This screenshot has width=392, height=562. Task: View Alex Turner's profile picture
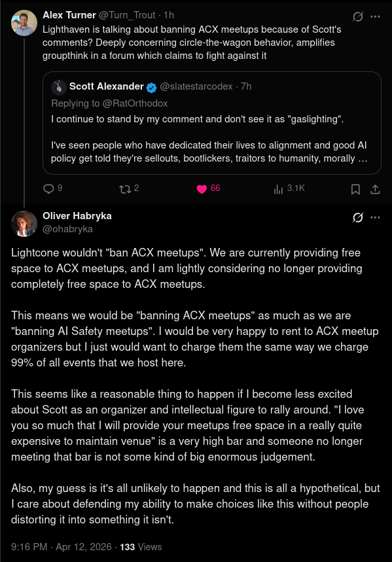(24, 22)
